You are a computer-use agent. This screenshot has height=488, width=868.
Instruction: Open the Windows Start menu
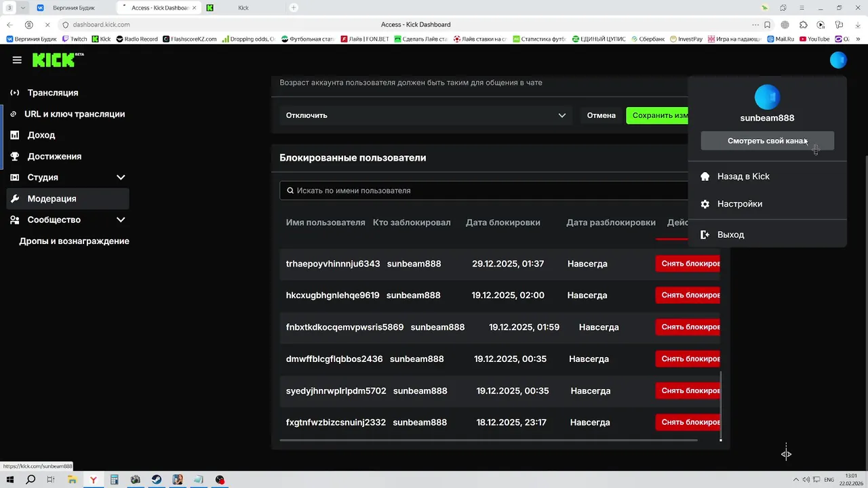click(10, 480)
